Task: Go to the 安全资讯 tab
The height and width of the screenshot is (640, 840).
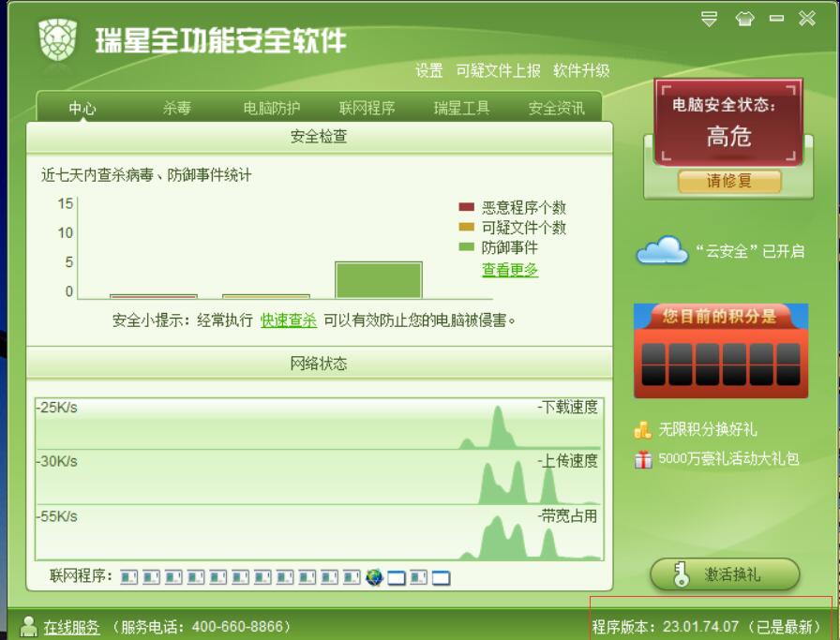Action: pos(557,108)
